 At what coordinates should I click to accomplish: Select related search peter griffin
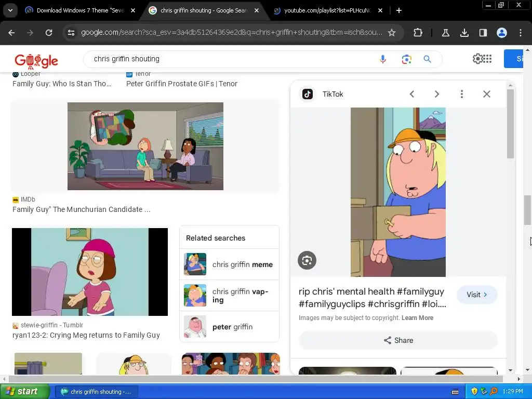pyautogui.click(x=229, y=327)
